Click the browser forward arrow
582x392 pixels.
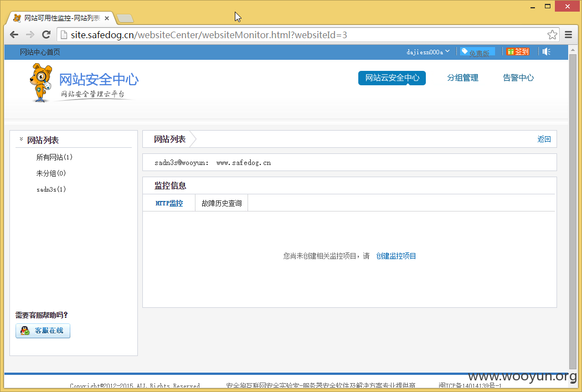30,35
